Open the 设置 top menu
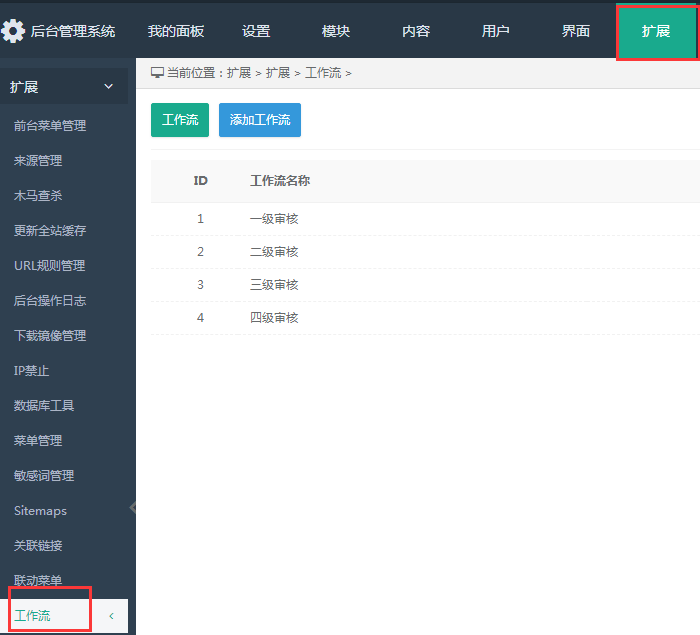 click(x=256, y=31)
